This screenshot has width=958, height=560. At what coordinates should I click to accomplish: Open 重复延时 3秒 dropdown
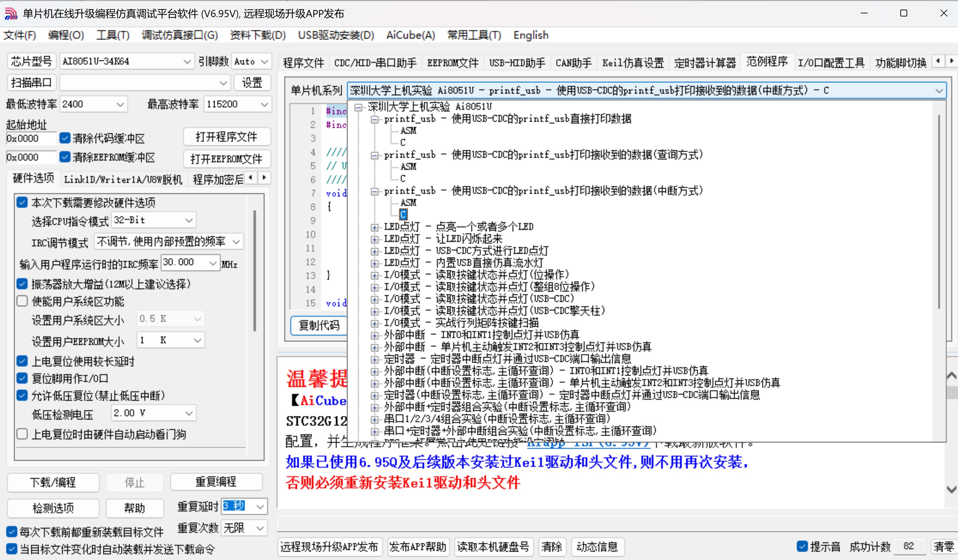(244, 506)
